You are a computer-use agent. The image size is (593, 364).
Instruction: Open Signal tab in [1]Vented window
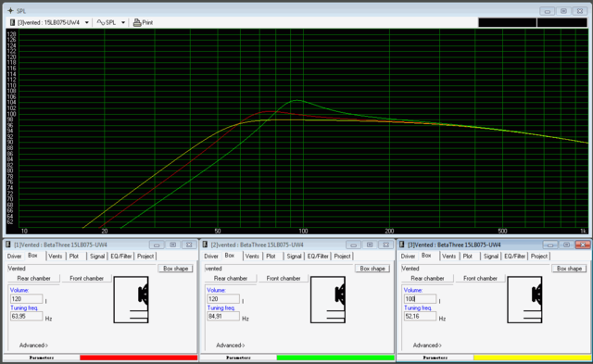click(96, 257)
